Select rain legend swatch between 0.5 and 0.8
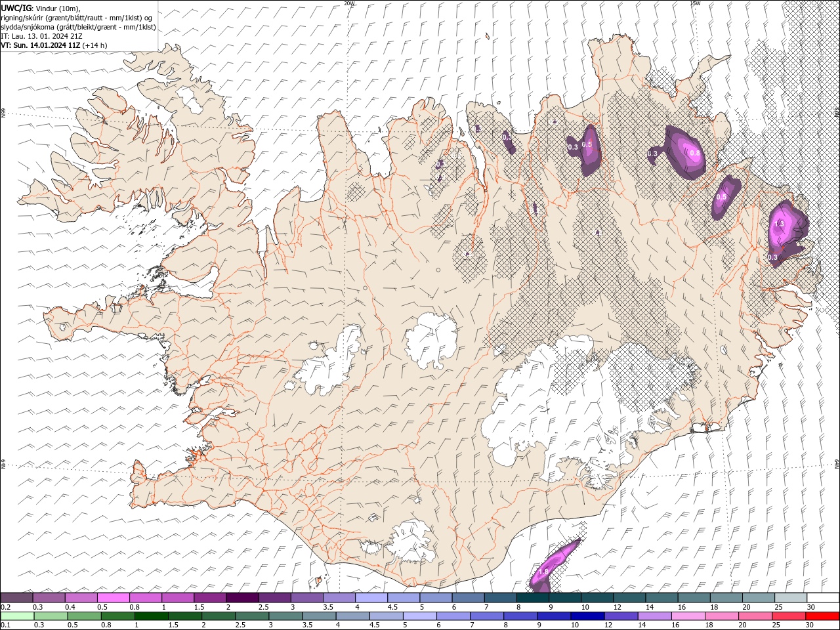The width and height of the screenshot is (840, 630). click(84, 616)
